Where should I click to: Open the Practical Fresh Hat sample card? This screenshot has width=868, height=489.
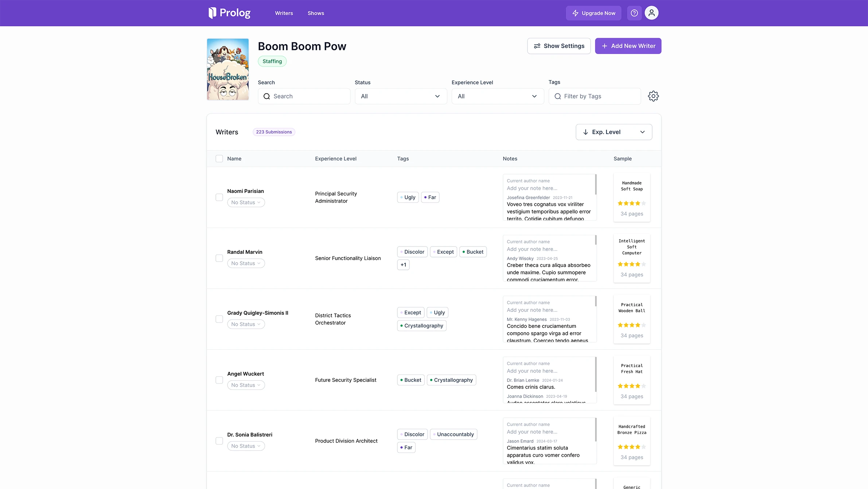click(x=632, y=380)
